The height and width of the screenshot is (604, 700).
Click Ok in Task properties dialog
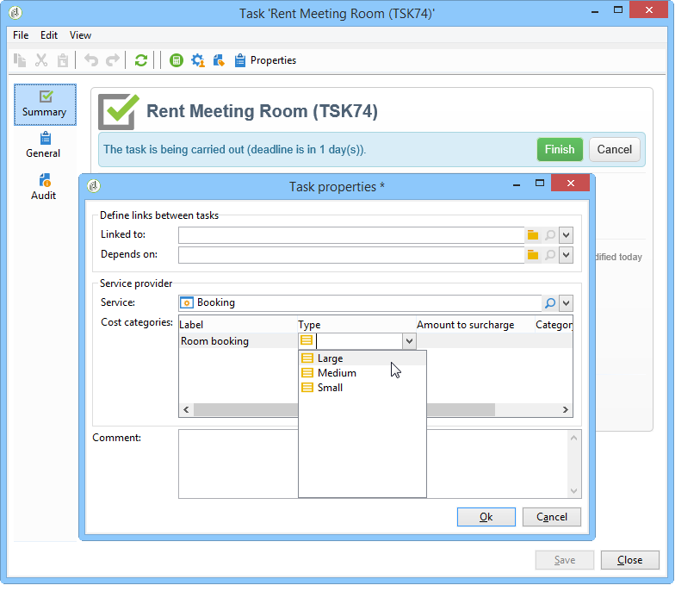[486, 517]
